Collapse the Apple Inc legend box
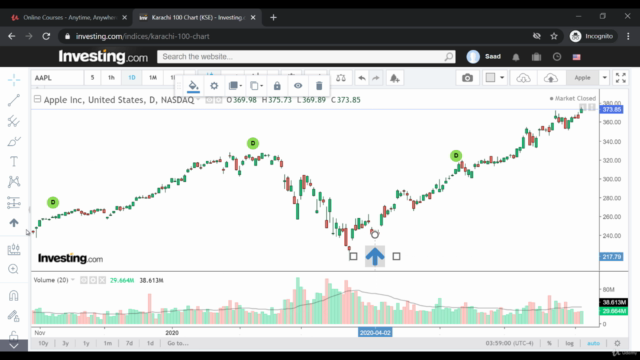This screenshot has width=640, height=360. [37, 99]
